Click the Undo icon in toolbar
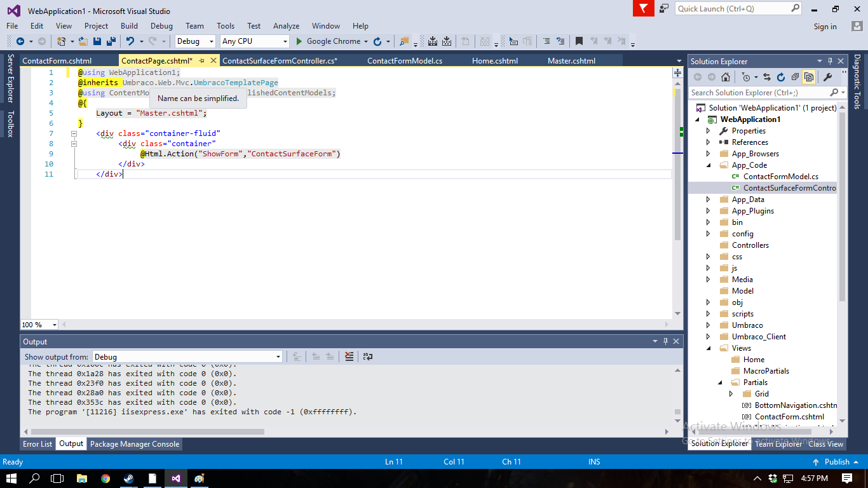The image size is (868, 488). click(x=130, y=41)
